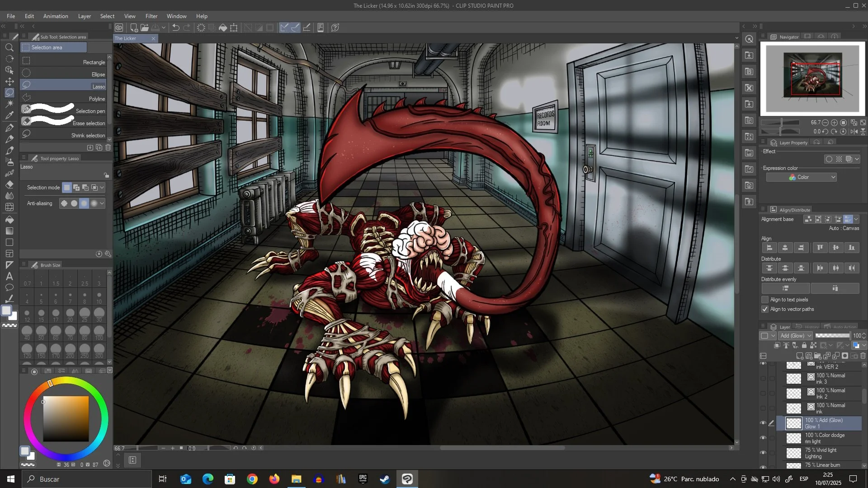The height and width of the screenshot is (488, 868).
Task: Enable Align to text pixels checkbox
Action: pyautogui.click(x=765, y=300)
